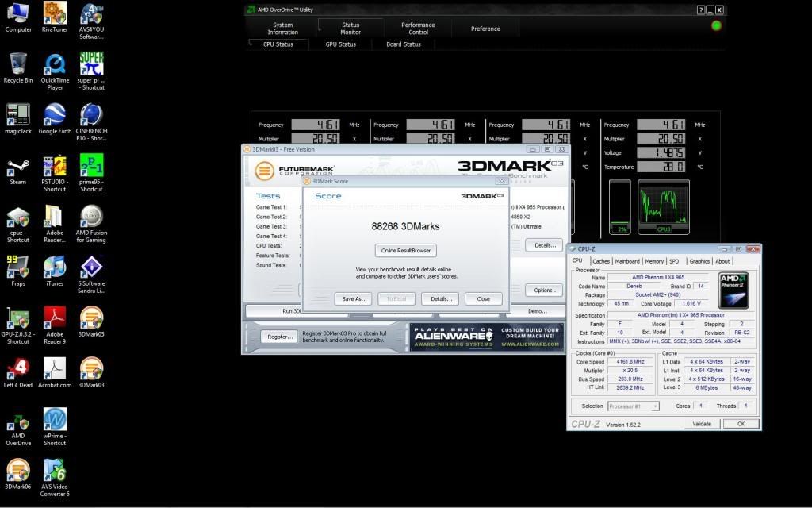Open the Mainboard tab in CPU-Z

pos(627,261)
